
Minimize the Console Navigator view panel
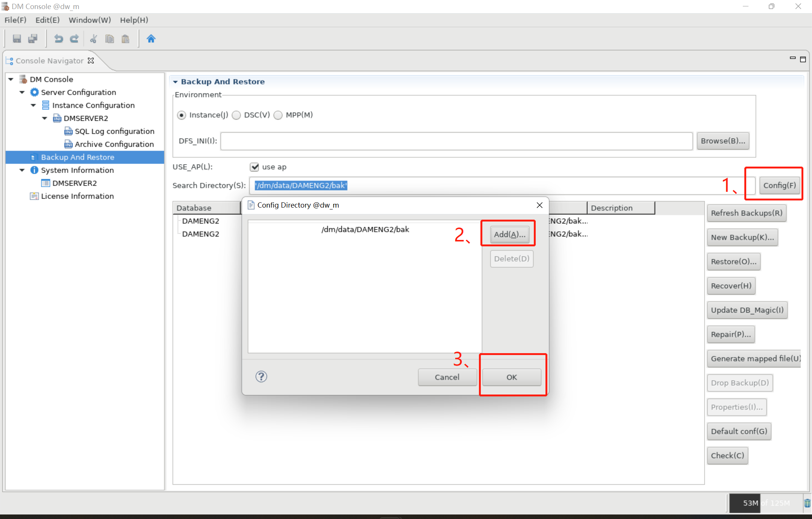click(793, 58)
